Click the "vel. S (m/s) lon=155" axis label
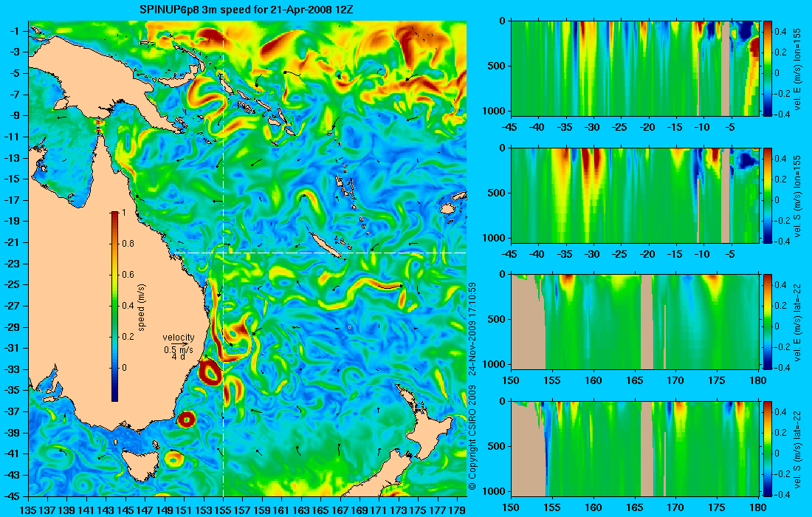Screen dimensions: 812x517 [x=797, y=196]
